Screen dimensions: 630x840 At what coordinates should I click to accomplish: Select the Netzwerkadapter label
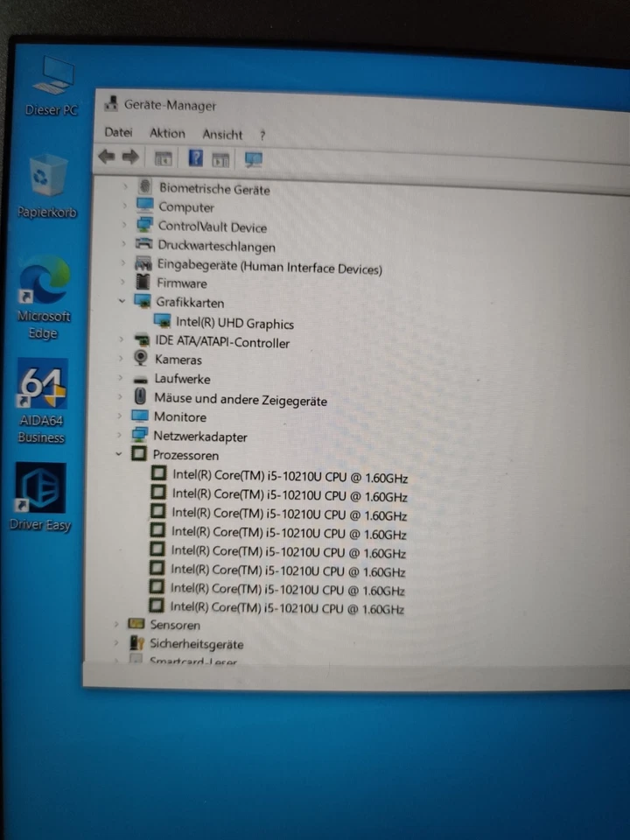[199, 437]
